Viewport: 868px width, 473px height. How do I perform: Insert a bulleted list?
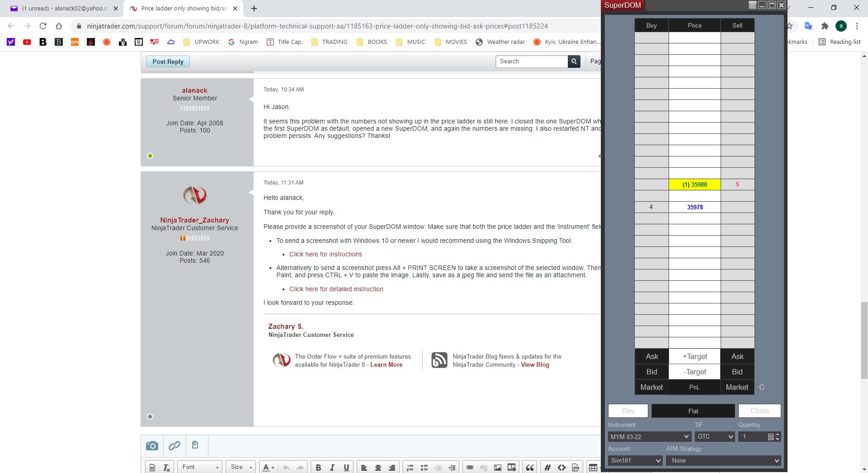424,468
